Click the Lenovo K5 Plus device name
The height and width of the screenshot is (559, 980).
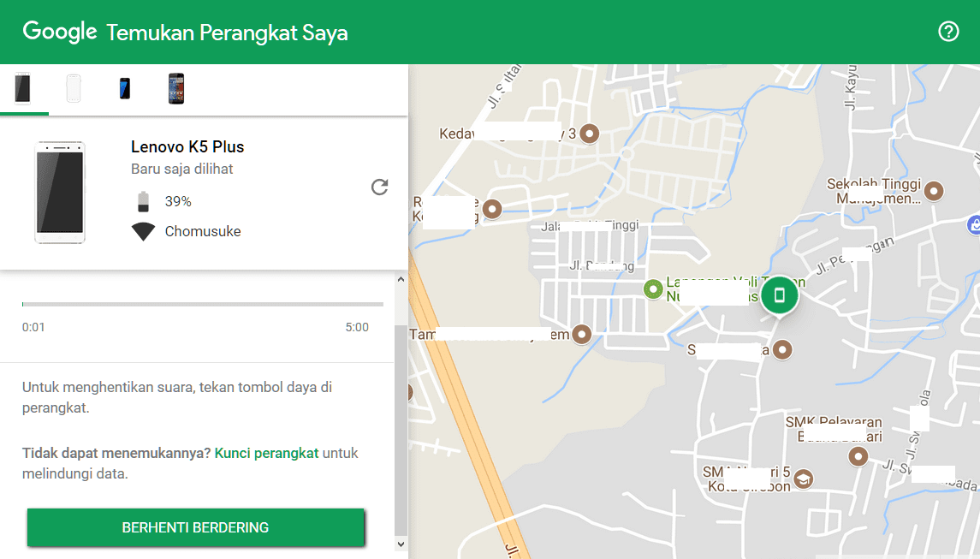click(187, 147)
